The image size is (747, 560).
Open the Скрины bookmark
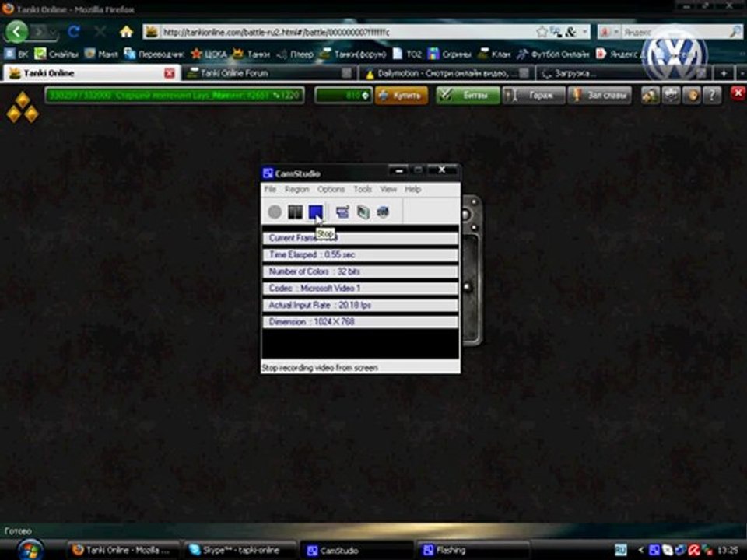[449, 54]
